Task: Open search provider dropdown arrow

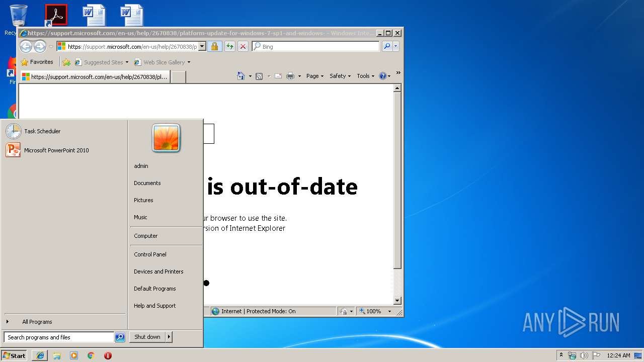Action: (396, 47)
